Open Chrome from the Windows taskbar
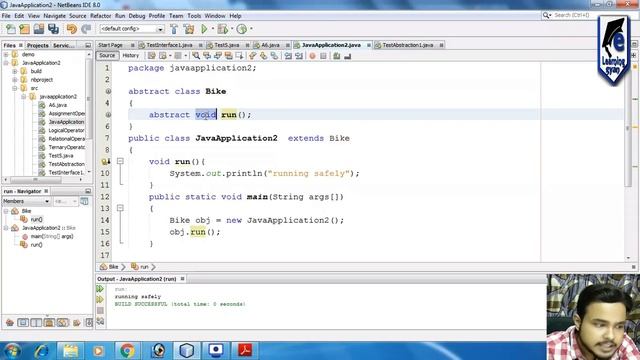Screen dimensions: 640x360 click(x=127, y=351)
